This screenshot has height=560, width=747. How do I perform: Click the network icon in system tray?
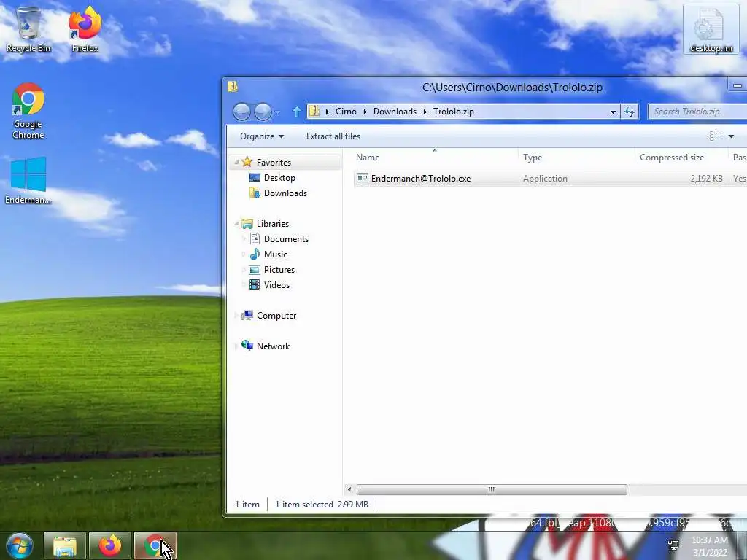coord(673,545)
